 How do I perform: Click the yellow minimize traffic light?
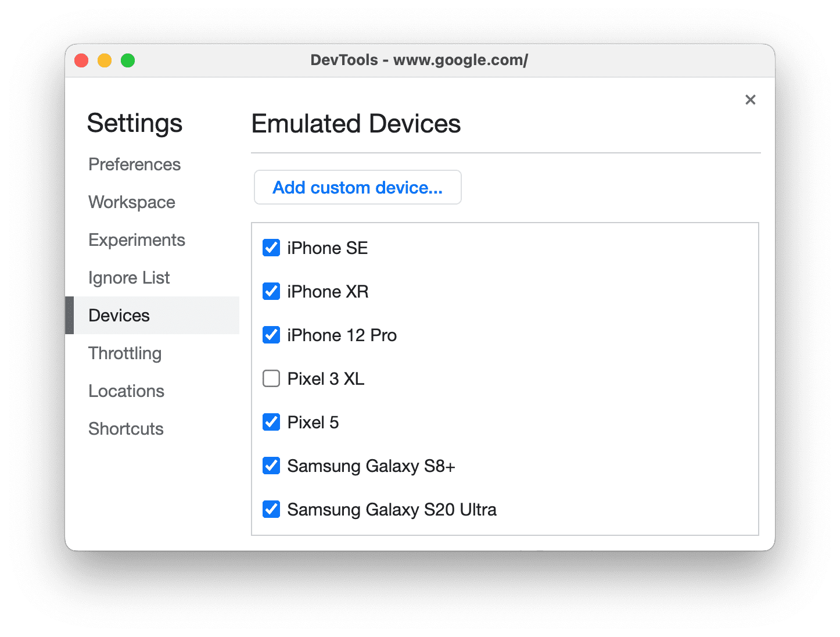(105, 60)
